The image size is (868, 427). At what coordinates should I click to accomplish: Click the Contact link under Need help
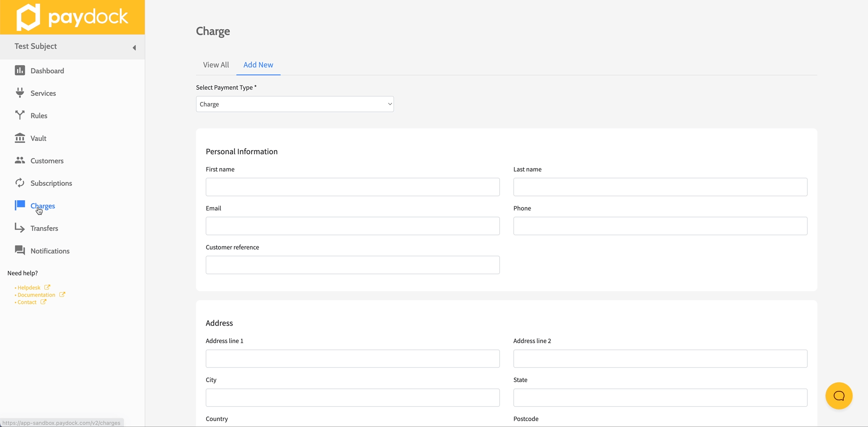27,302
